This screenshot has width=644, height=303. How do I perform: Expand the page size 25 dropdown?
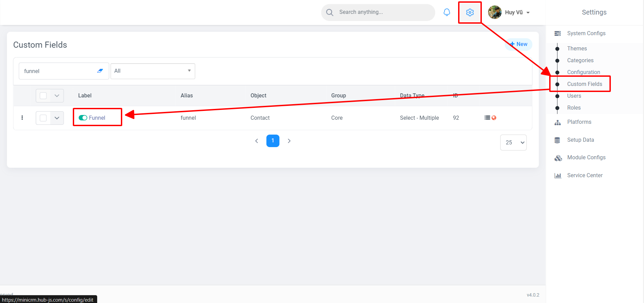(513, 142)
